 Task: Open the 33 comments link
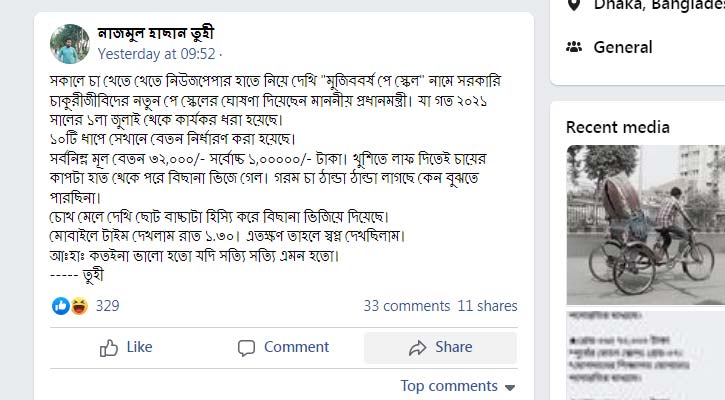coord(406,306)
